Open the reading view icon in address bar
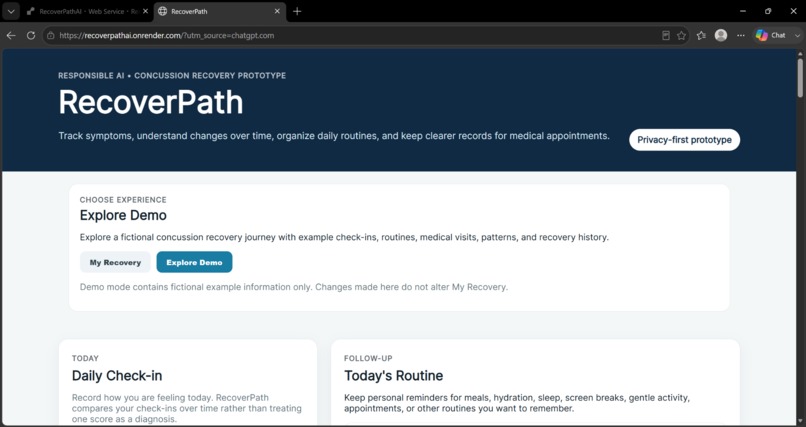 [x=666, y=35]
